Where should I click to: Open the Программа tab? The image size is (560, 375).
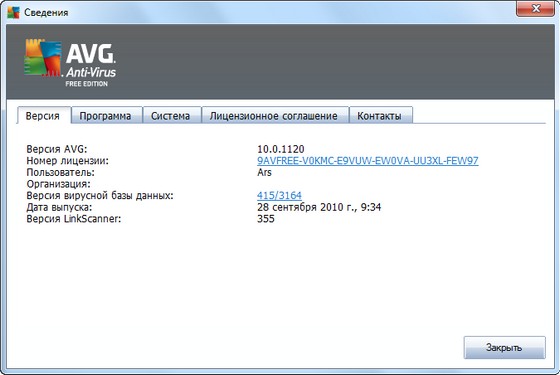click(105, 116)
